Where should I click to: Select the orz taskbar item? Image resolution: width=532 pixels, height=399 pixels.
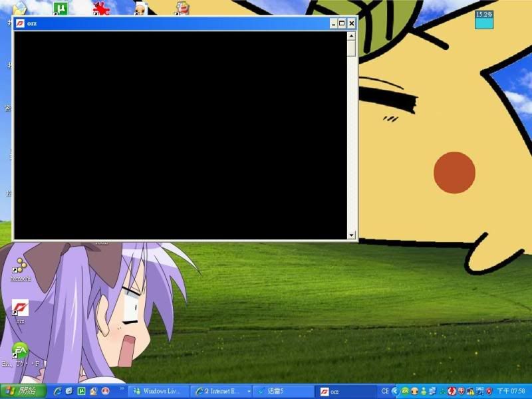coord(346,391)
